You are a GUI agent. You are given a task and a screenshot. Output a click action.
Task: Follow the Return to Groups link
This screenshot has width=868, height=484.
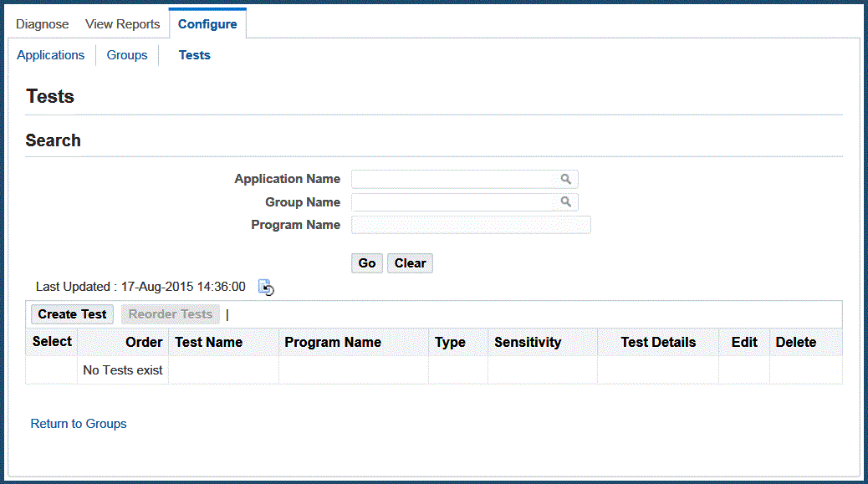(79, 424)
